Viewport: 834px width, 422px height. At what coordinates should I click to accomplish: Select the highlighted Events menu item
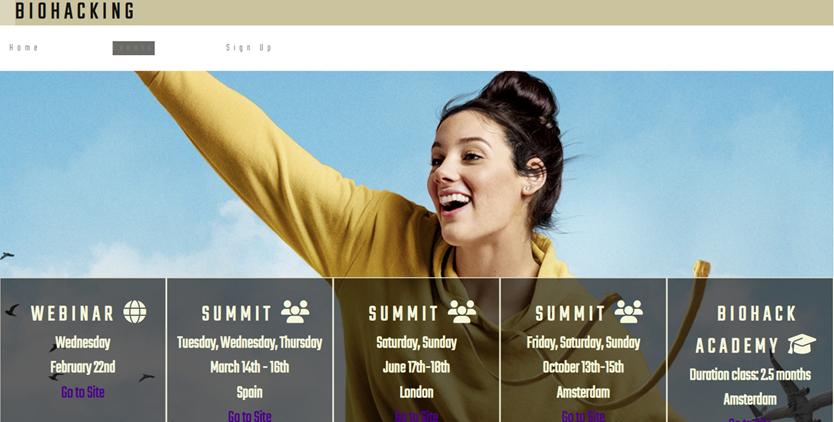[x=134, y=48]
